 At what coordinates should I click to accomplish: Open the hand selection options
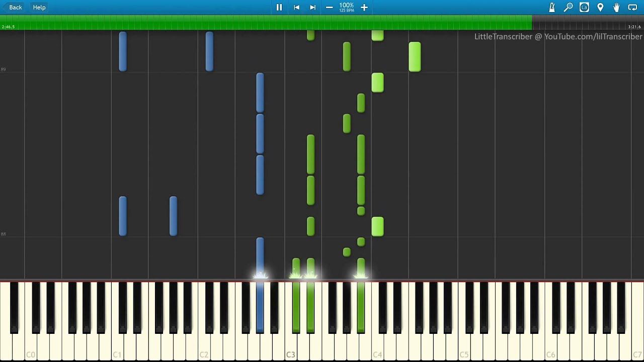point(616,7)
